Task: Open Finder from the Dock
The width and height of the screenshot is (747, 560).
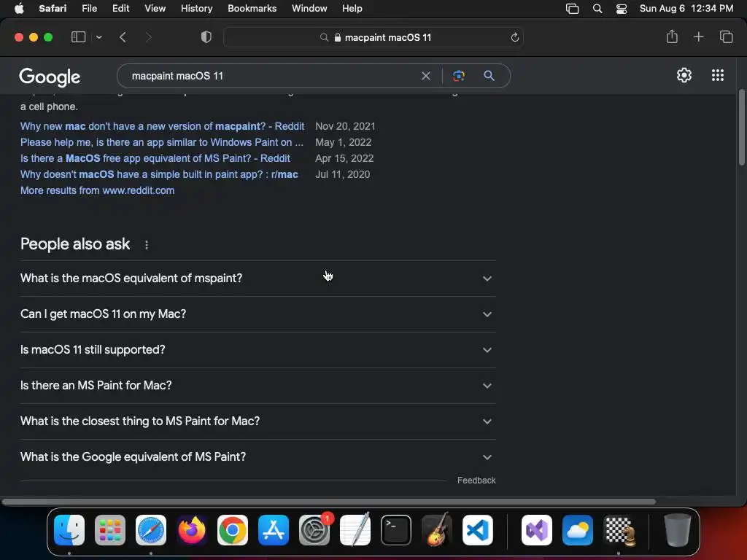Action: pos(69,529)
